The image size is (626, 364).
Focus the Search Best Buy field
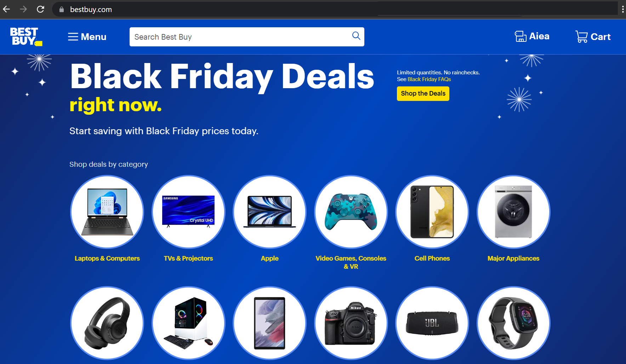(x=247, y=37)
